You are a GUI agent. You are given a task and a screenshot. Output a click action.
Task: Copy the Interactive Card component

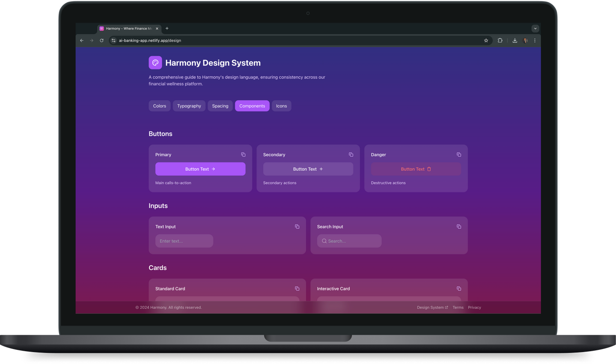tap(459, 289)
